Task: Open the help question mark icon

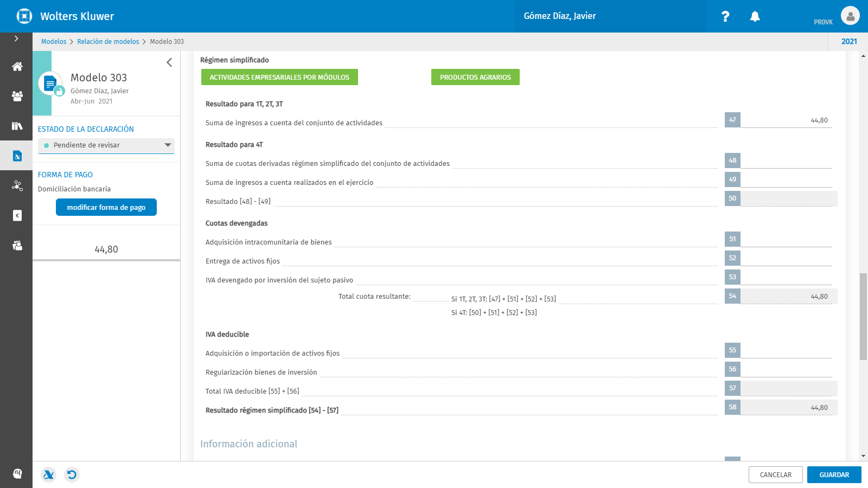Action: (x=725, y=16)
